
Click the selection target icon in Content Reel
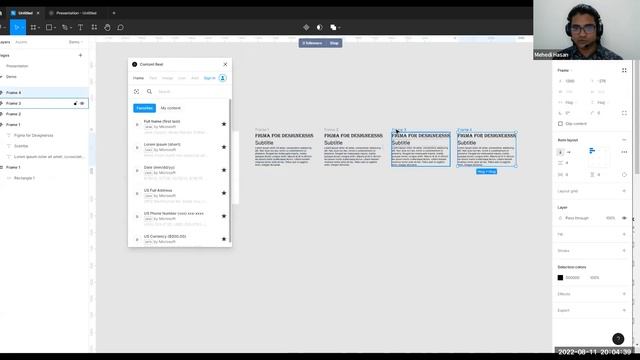136,91
